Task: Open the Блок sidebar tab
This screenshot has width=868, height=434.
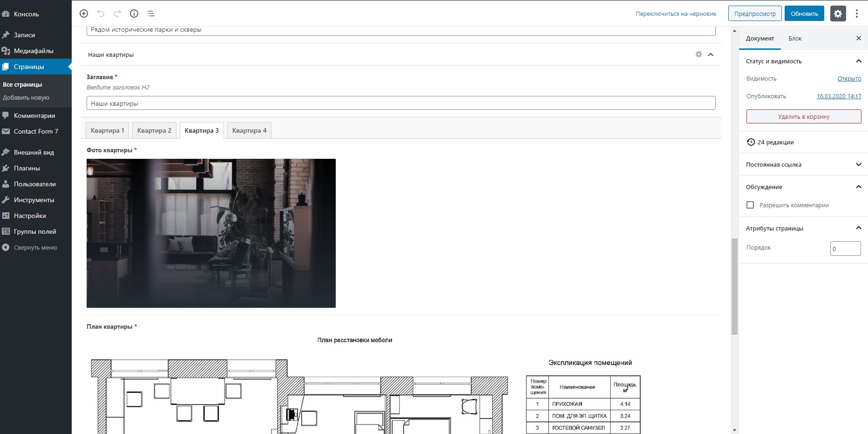Action: point(795,39)
